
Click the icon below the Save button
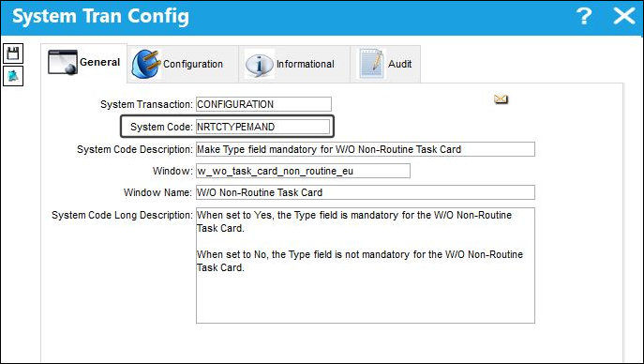pyautogui.click(x=13, y=76)
